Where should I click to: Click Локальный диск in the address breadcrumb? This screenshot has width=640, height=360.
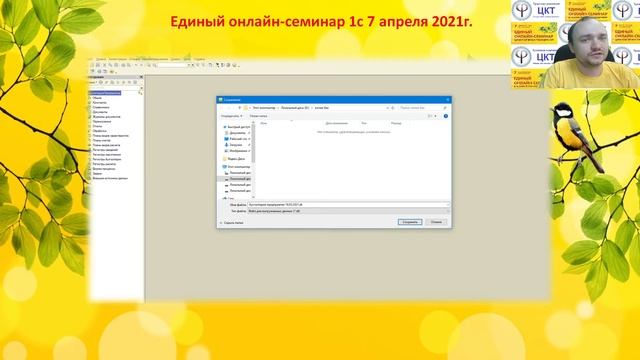[x=295, y=108]
